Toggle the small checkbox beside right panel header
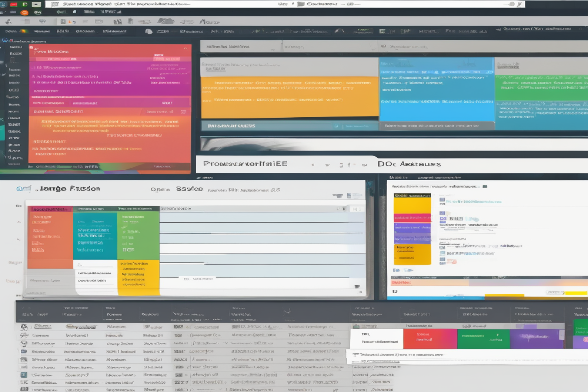The height and width of the screenshot is (392, 588). tap(485, 187)
